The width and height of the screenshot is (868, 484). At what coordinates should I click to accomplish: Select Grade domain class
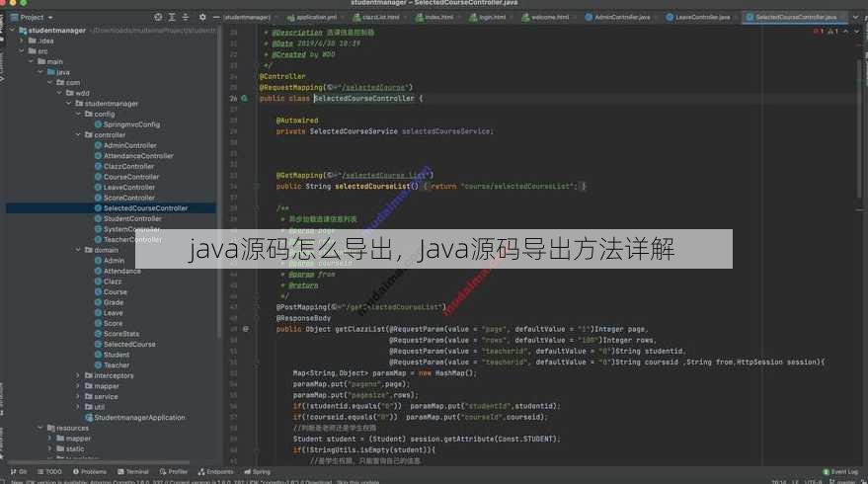point(109,303)
